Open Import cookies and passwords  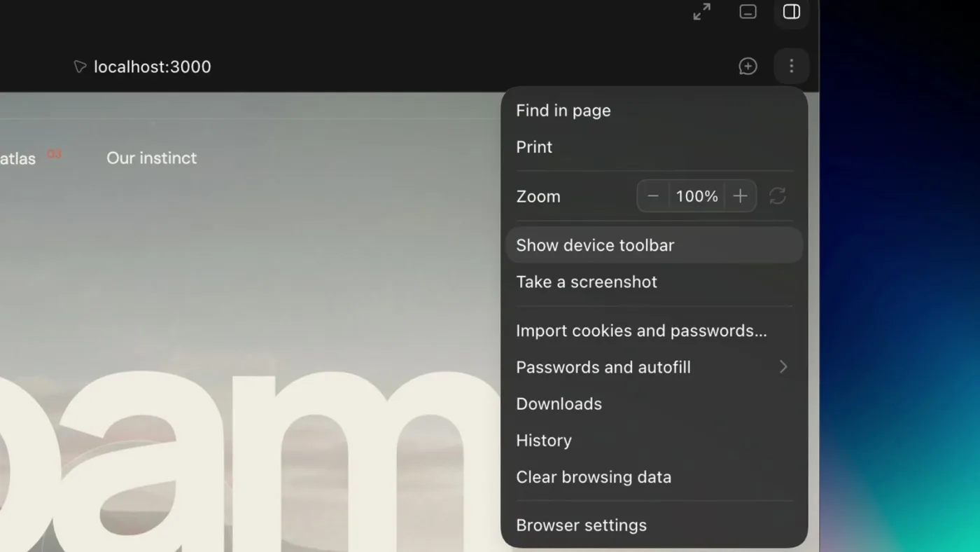pos(654,331)
